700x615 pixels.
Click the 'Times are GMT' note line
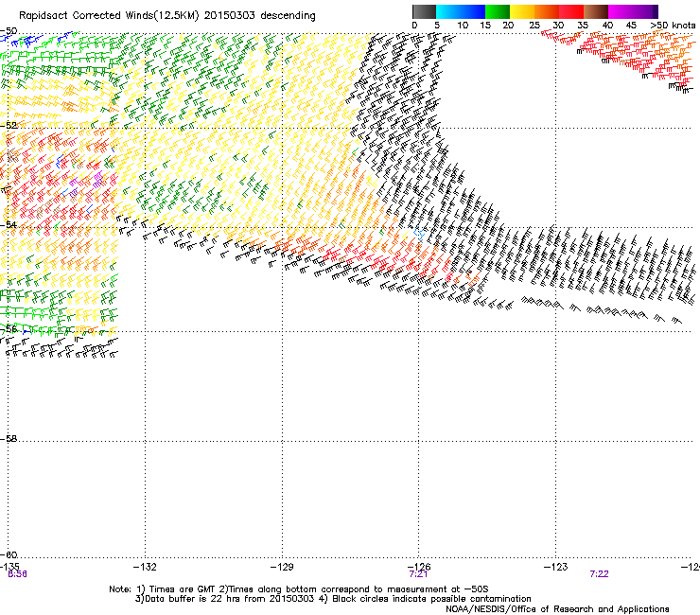click(x=299, y=589)
